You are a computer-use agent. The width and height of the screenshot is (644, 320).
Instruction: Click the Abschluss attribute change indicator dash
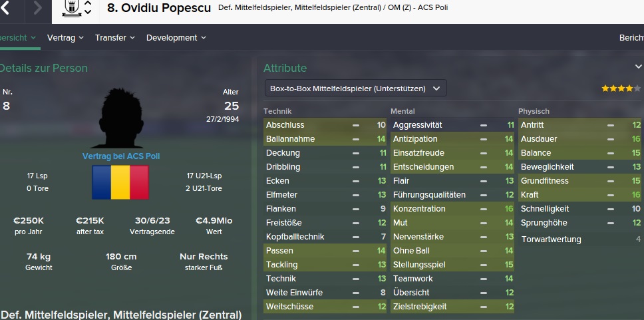click(x=356, y=125)
